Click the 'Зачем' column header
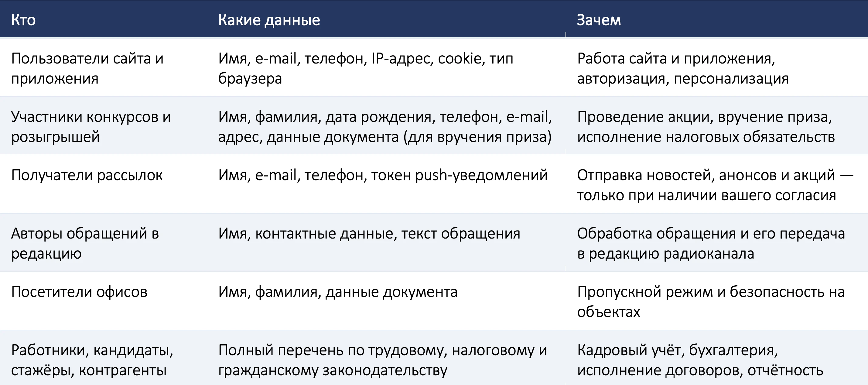868x385 pixels. pyautogui.click(x=717, y=19)
